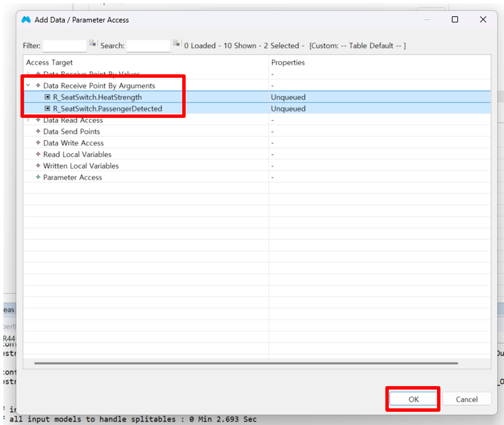The height and width of the screenshot is (425, 504).
Task: Click into the Search text field
Action: point(149,46)
